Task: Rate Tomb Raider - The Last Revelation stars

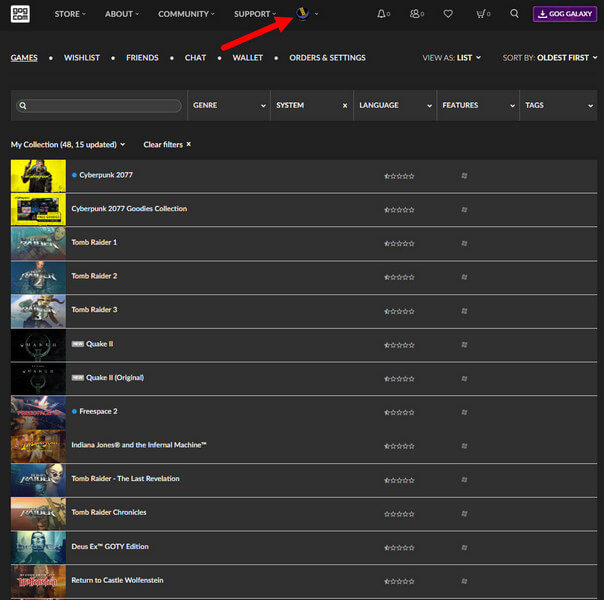Action: point(399,480)
